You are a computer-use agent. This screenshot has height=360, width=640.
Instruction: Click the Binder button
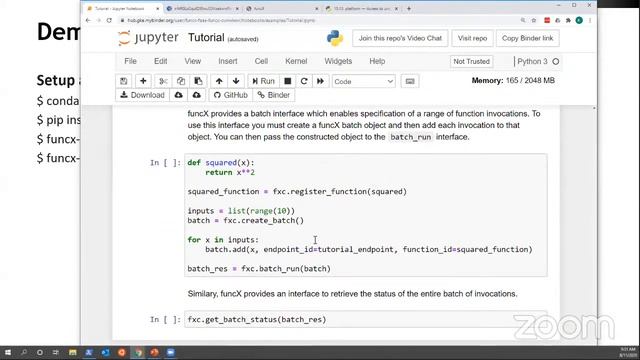[274, 95]
